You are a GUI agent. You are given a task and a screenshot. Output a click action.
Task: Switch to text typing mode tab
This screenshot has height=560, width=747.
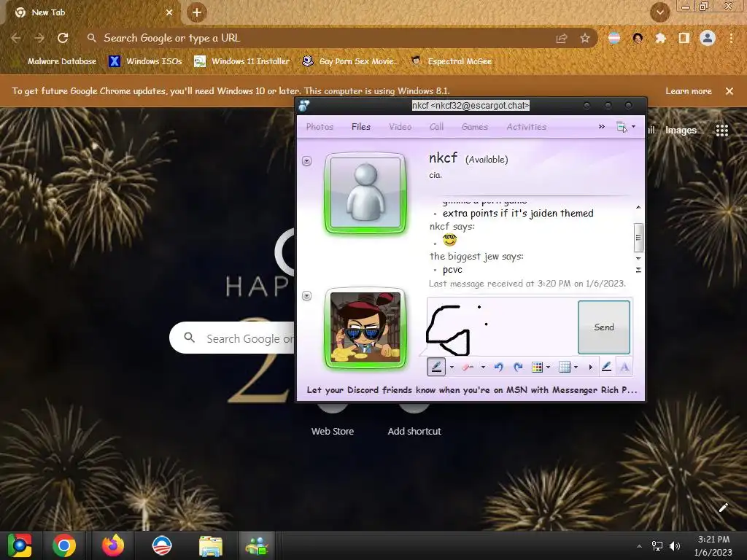click(624, 367)
